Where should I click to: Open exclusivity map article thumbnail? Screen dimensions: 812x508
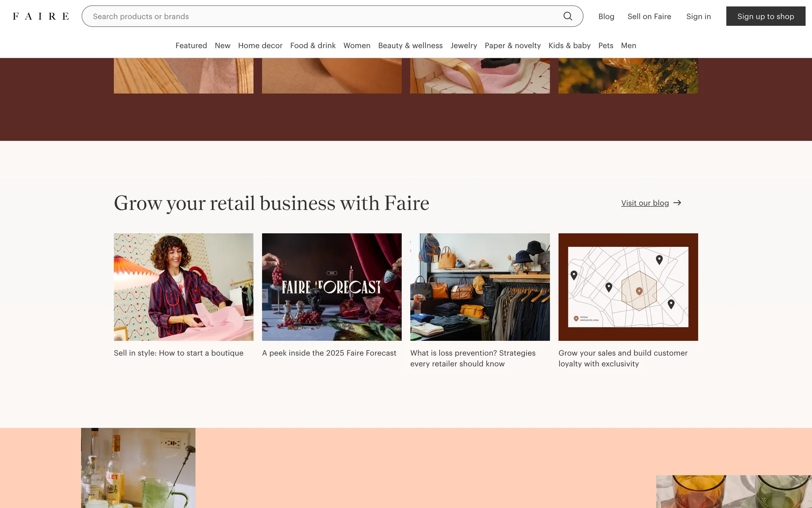point(628,287)
